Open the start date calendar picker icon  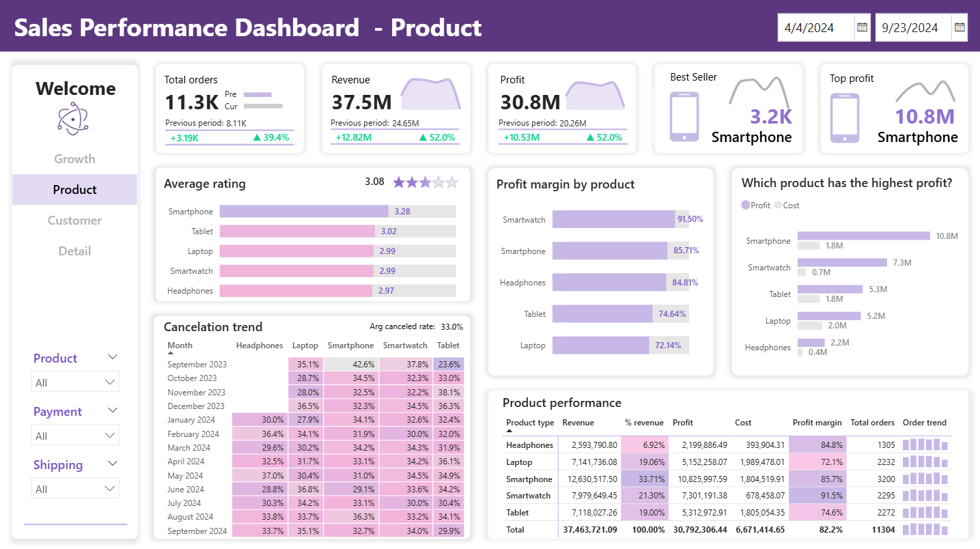[862, 27]
